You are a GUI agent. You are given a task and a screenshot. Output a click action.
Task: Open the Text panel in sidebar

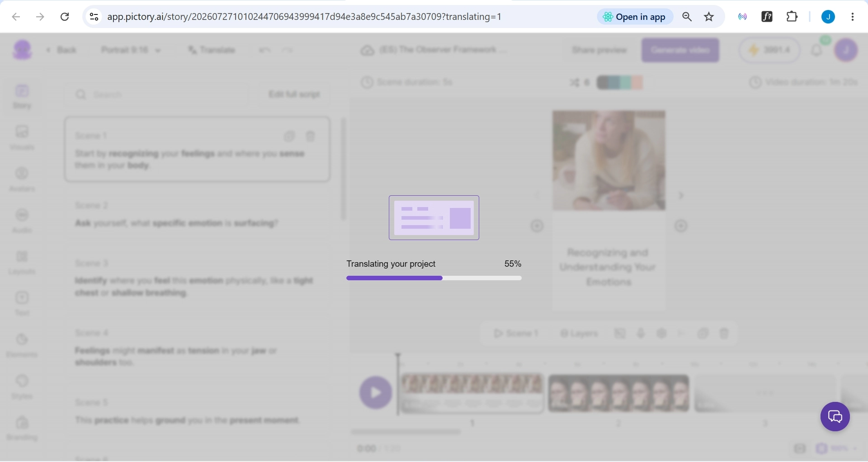coord(22,304)
